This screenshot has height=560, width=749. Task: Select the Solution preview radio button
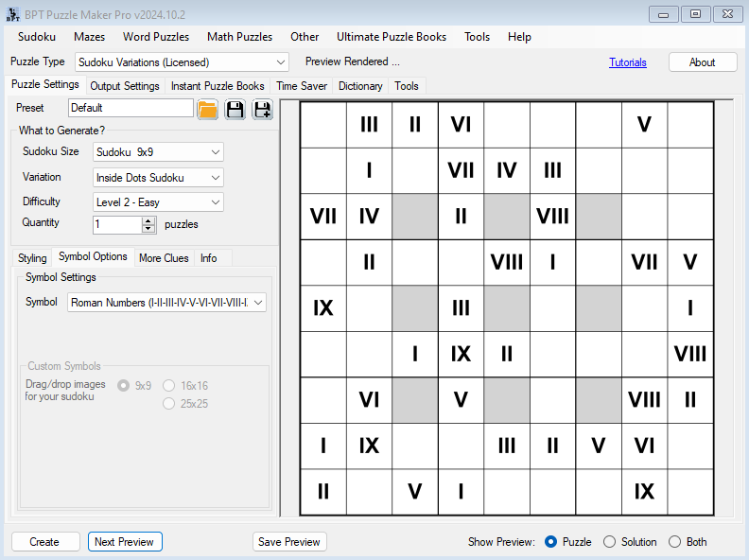(x=610, y=542)
